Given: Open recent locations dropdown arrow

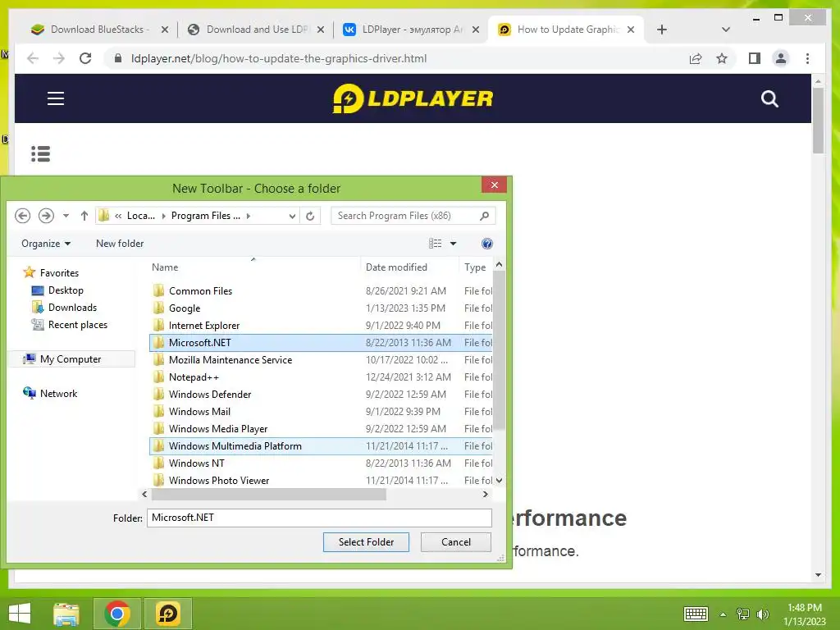Looking at the screenshot, I should [66, 216].
